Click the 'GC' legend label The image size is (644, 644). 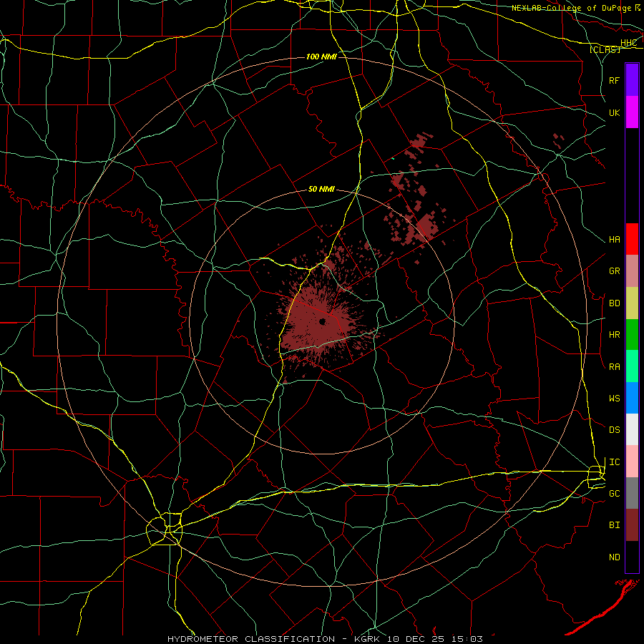pos(615,494)
